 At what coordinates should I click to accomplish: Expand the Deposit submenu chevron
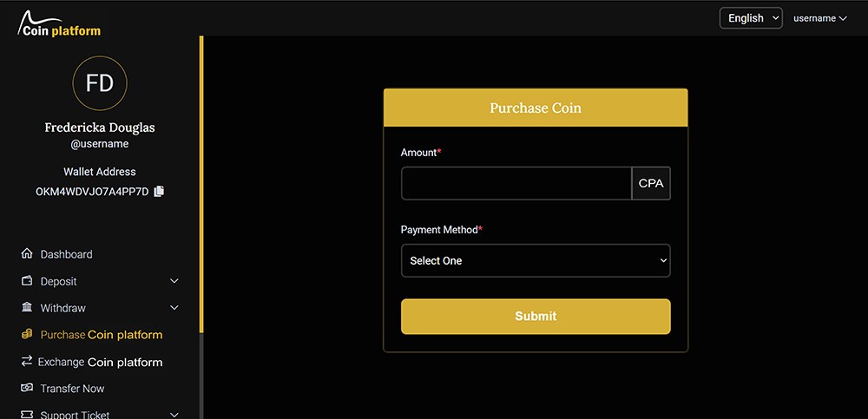[174, 281]
